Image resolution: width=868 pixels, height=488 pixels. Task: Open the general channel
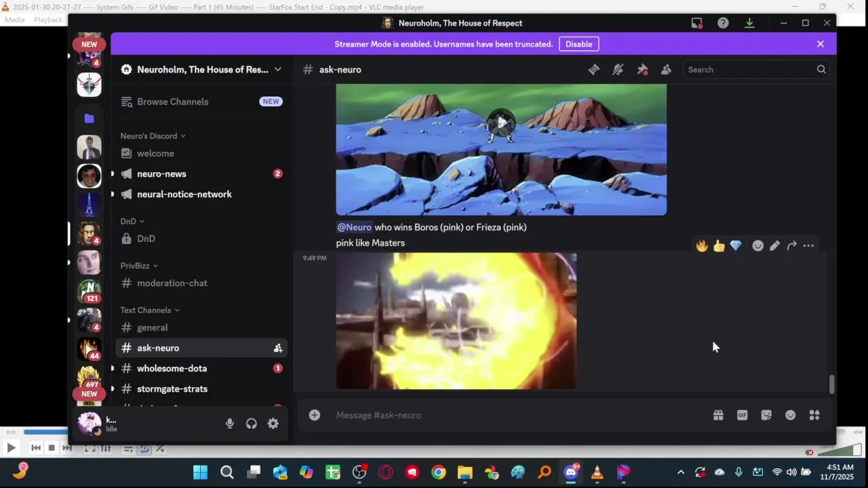pyautogui.click(x=202, y=327)
